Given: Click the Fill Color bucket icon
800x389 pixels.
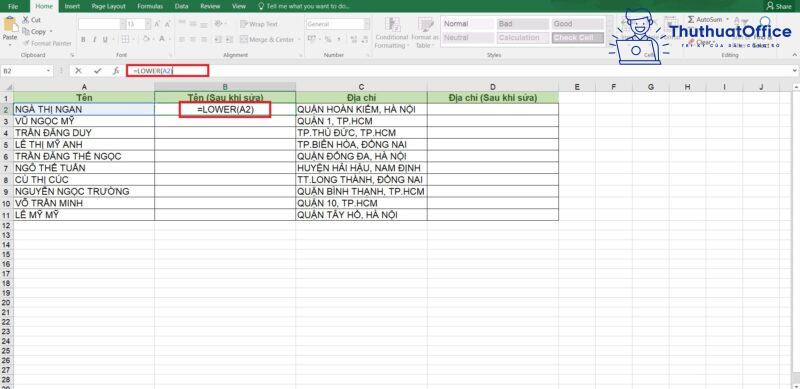Looking at the screenshot, I should [x=147, y=39].
